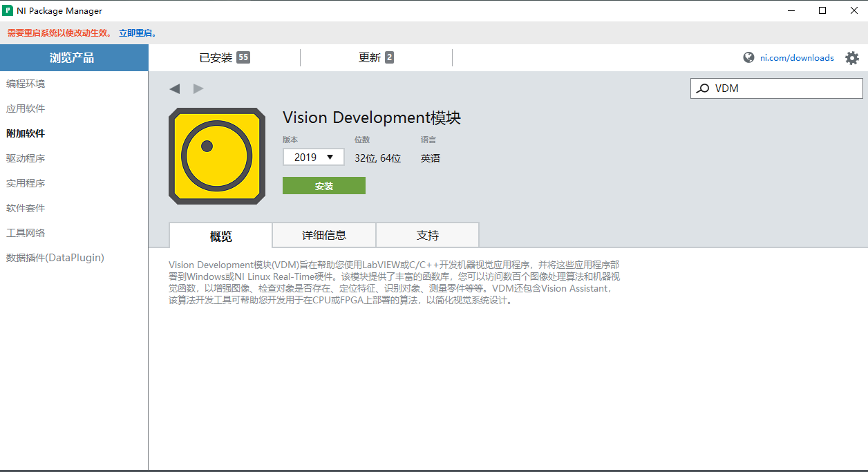The height and width of the screenshot is (472, 868).
Task: Open the 概览 tab
Action: tap(220, 236)
